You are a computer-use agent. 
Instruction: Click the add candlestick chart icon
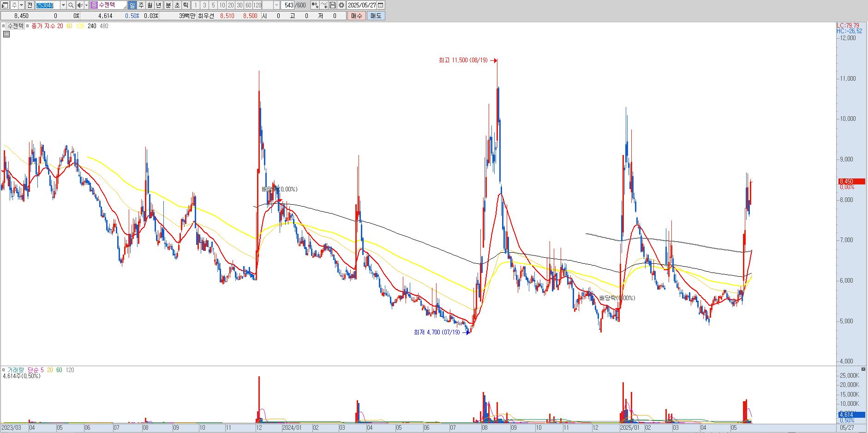(315, 5)
